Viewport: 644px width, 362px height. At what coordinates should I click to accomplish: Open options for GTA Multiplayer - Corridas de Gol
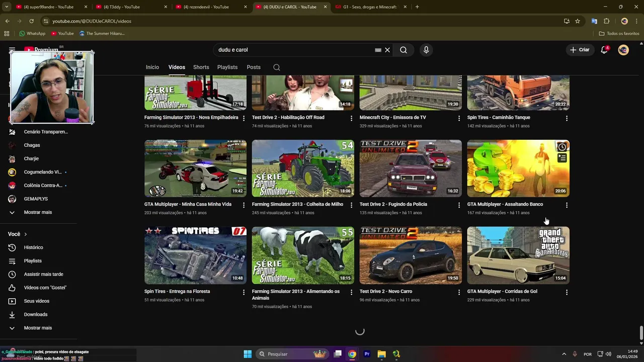tap(567, 292)
